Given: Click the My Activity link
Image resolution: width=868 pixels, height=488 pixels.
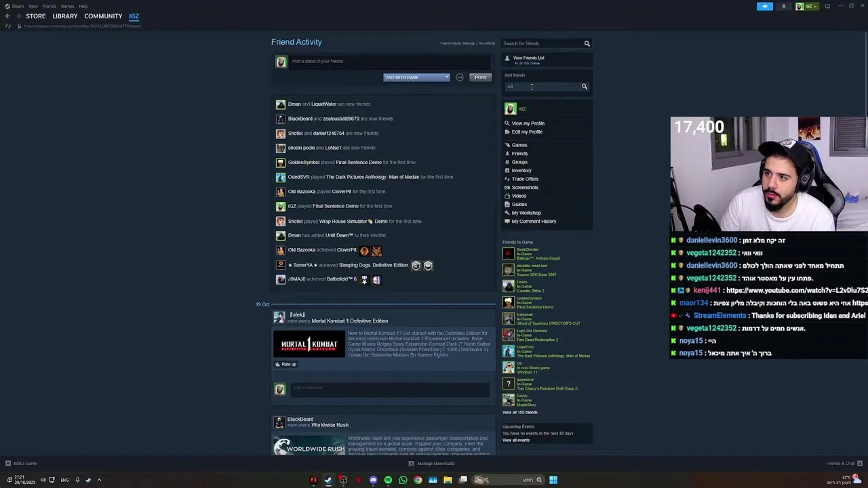Looking at the screenshot, I should pyautogui.click(x=488, y=43).
